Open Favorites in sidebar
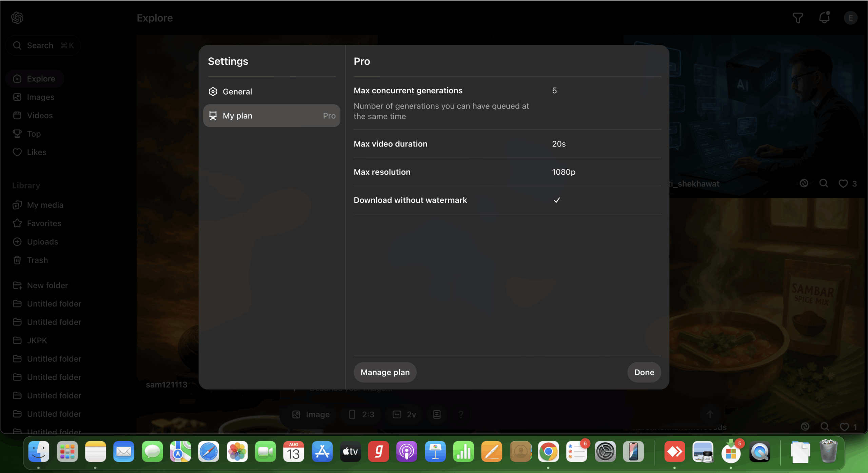The image size is (868, 473). pos(44,223)
